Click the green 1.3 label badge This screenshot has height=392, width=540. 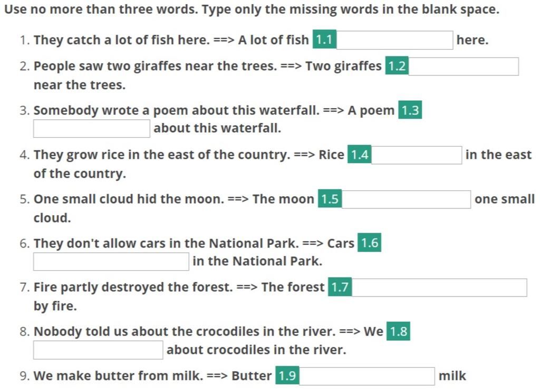point(410,110)
